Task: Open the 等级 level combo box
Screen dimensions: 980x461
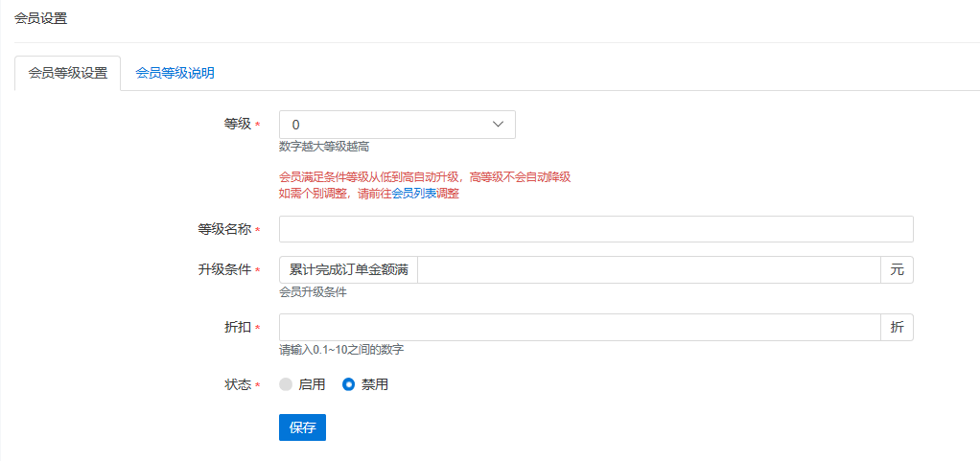Action: click(384, 125)
